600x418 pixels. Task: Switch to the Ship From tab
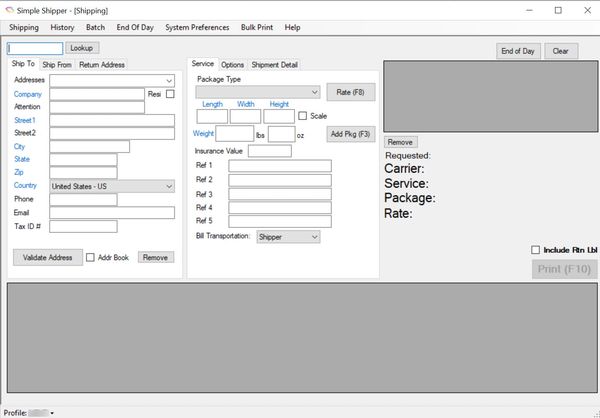pyautogui.click(x=56, y=65)
